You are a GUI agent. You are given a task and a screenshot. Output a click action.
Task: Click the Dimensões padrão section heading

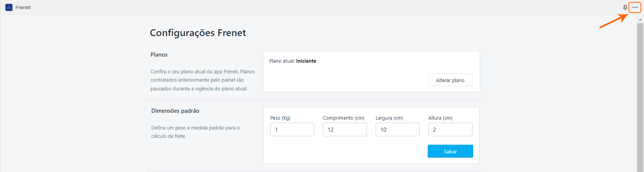point(175,111)
